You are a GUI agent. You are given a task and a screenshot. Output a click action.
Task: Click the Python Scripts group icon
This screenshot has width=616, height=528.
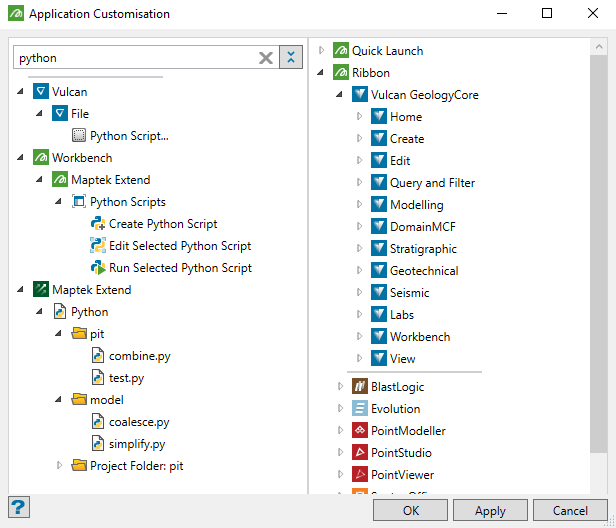[x=79, y=202]
